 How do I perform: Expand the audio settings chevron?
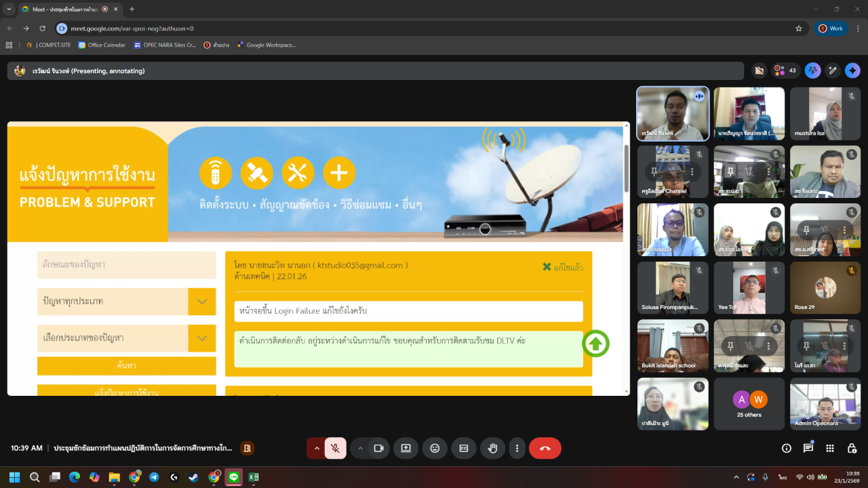tap(317, 448)
